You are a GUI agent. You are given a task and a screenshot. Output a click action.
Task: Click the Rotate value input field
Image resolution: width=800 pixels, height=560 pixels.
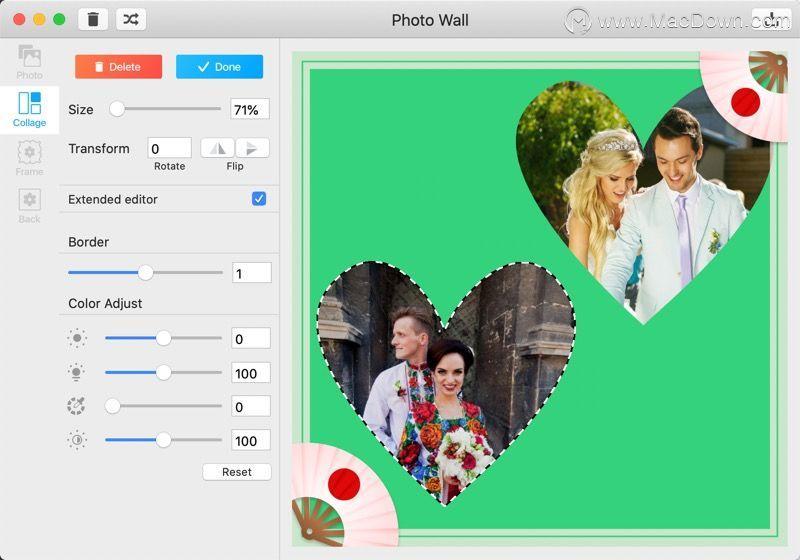pos(169,148)
